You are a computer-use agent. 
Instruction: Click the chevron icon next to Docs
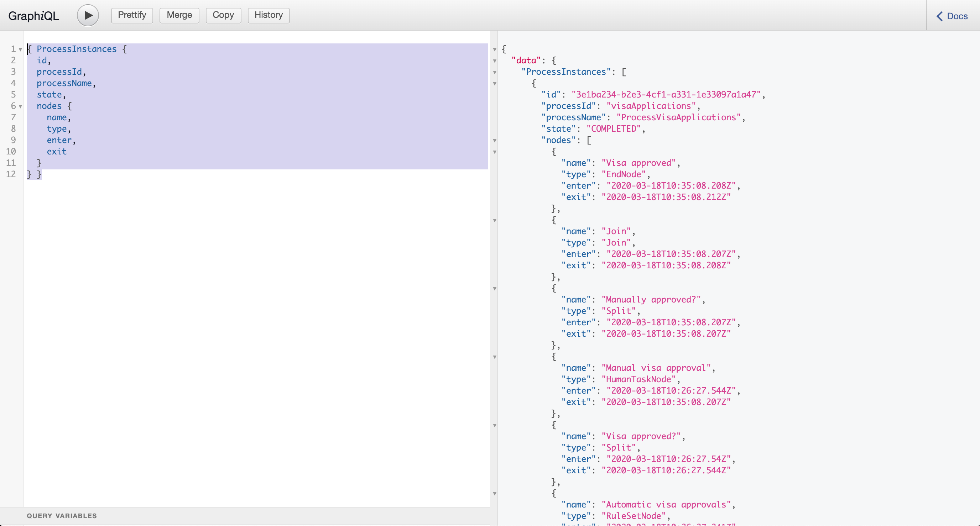[x=939, y=16]
